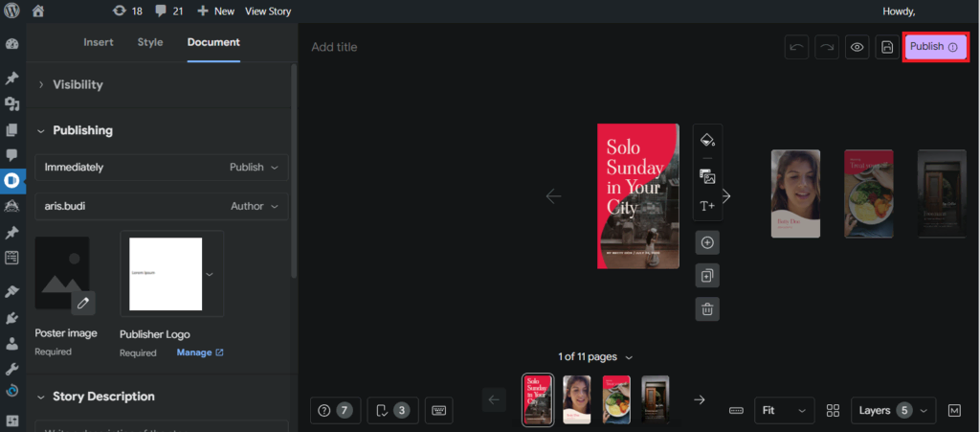
Task: Open the 18 pending updates
Action: [x=127, y=11]
